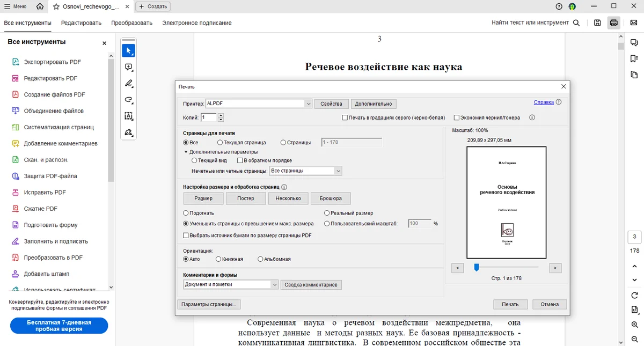Open the home icon
Screen dimensions: 644x346
pyautogui.click(x=40, y=6)
